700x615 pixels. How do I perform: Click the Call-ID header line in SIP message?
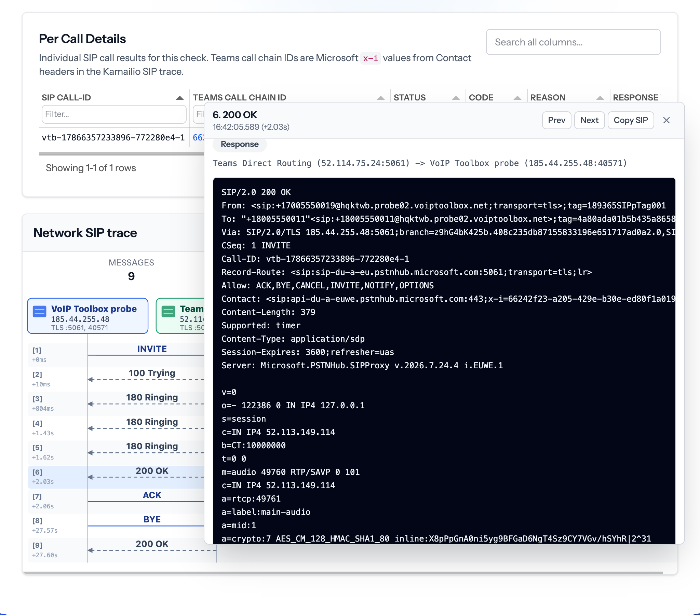[315, 259]
